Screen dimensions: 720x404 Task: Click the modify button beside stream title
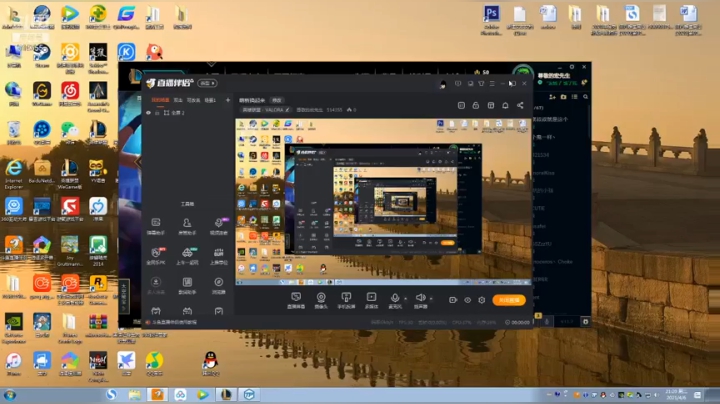click(276, 100)
